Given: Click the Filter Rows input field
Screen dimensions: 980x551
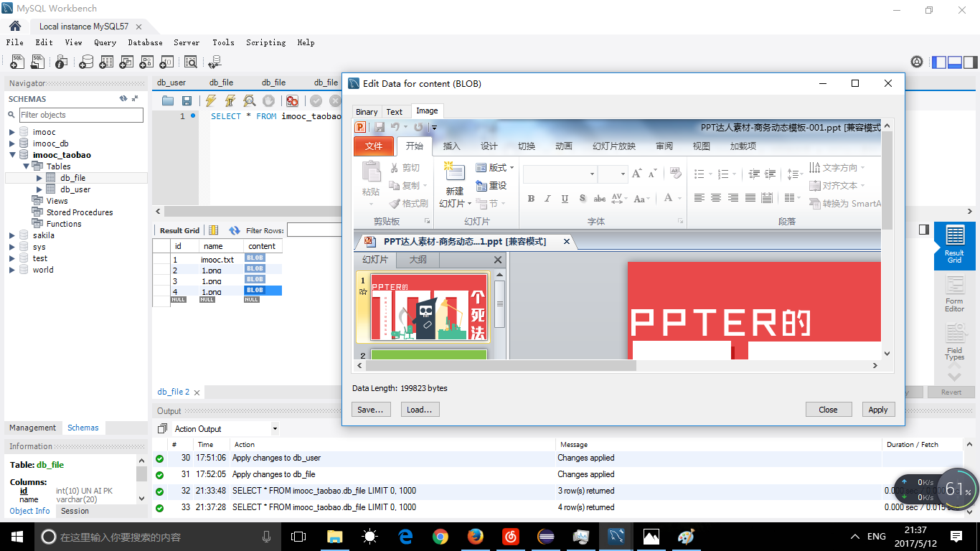Looking at the screenshot, I should pos(314,230).
